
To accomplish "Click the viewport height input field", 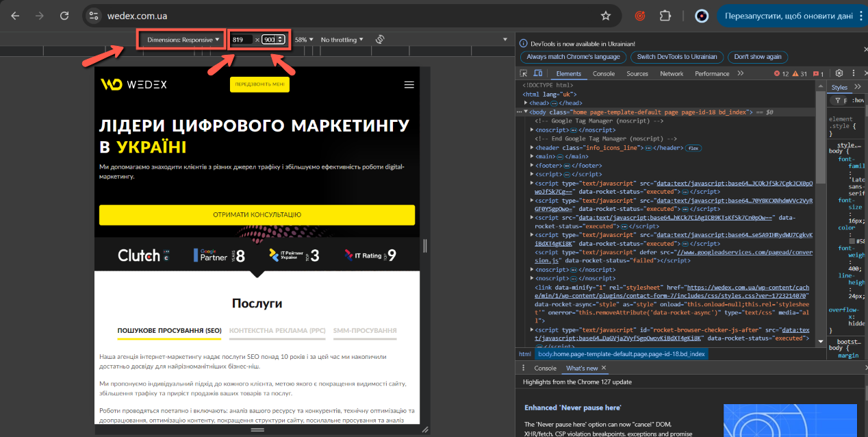I will (273, 40).
